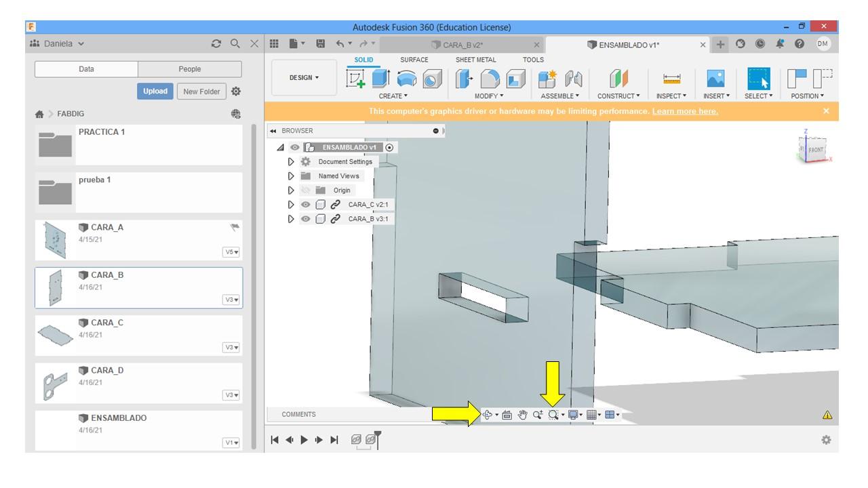868x488 pixels.
Task: Select the Shell tool
Action: [x=515, y=79]
